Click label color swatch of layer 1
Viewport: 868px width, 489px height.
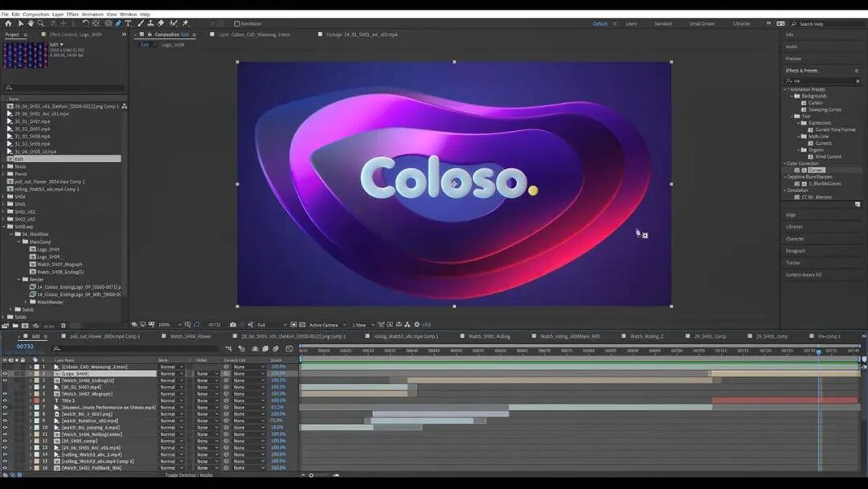[x=36, y=367]
